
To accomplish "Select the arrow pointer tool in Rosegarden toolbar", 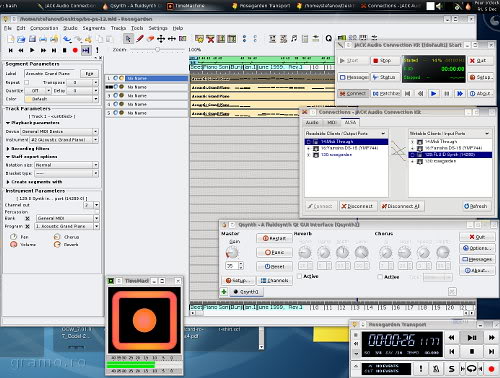I will (x=128, y=39).
